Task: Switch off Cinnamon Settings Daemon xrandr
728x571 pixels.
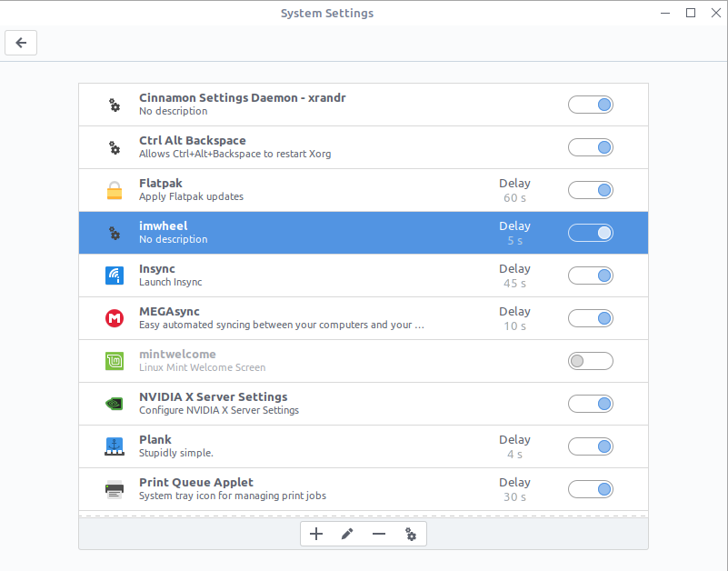Action: pyautogui.click(x=590, y=105)
